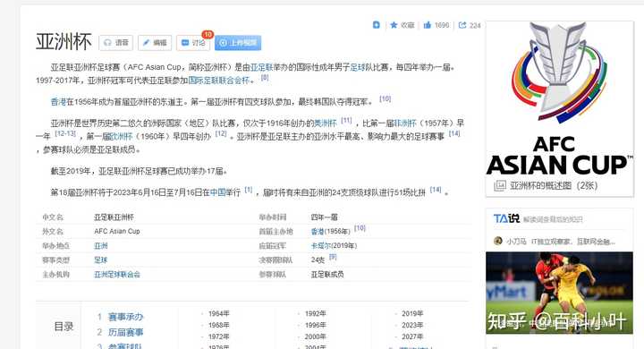Select the 亚足联成员 value in 参赛球队 row

point(327,274)
